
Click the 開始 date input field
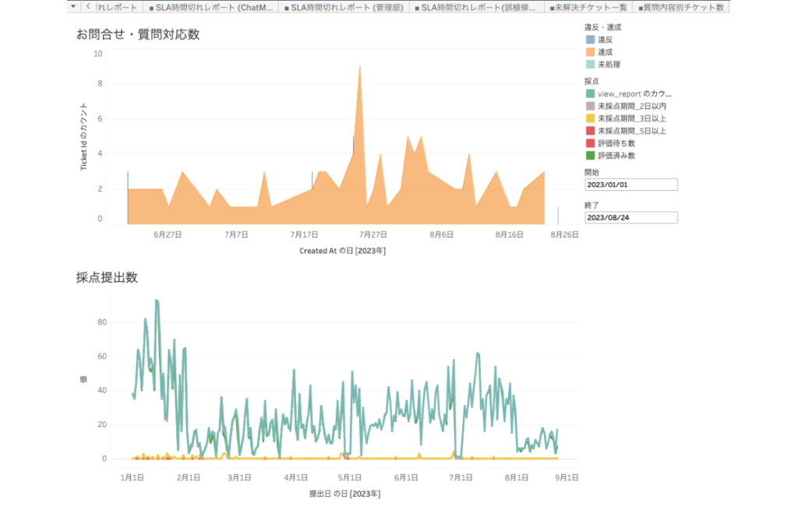coord(630,185)
